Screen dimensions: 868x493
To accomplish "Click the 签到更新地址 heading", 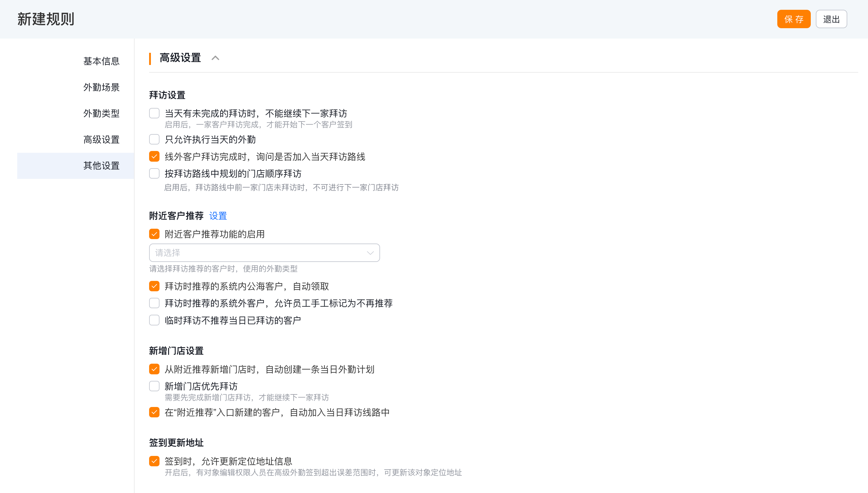I will tap(176, 443).
